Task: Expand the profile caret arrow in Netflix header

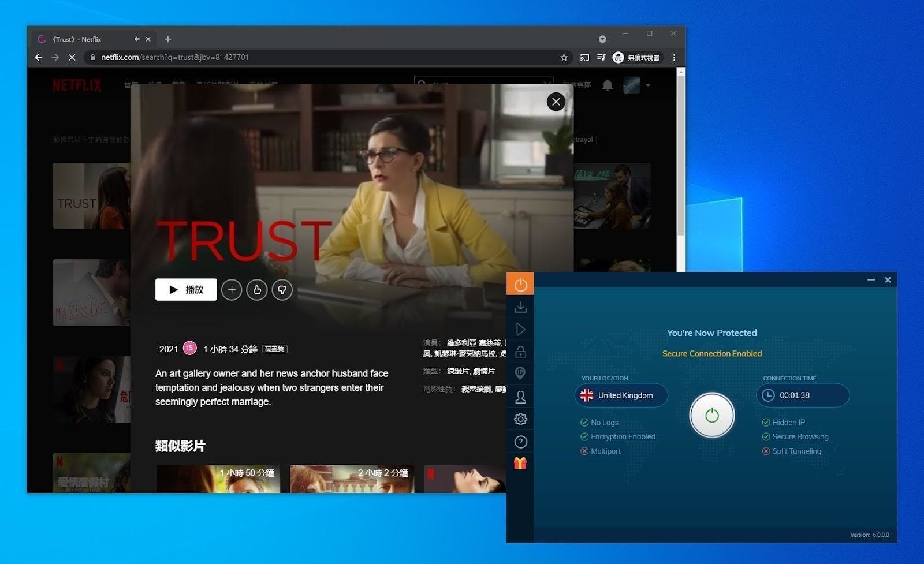Action: tap(648, 85)
